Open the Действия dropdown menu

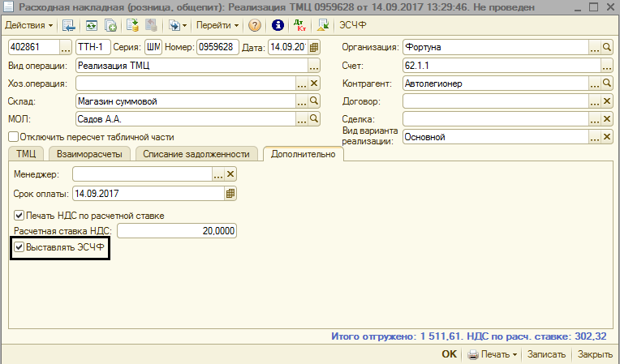pos(32,26)
